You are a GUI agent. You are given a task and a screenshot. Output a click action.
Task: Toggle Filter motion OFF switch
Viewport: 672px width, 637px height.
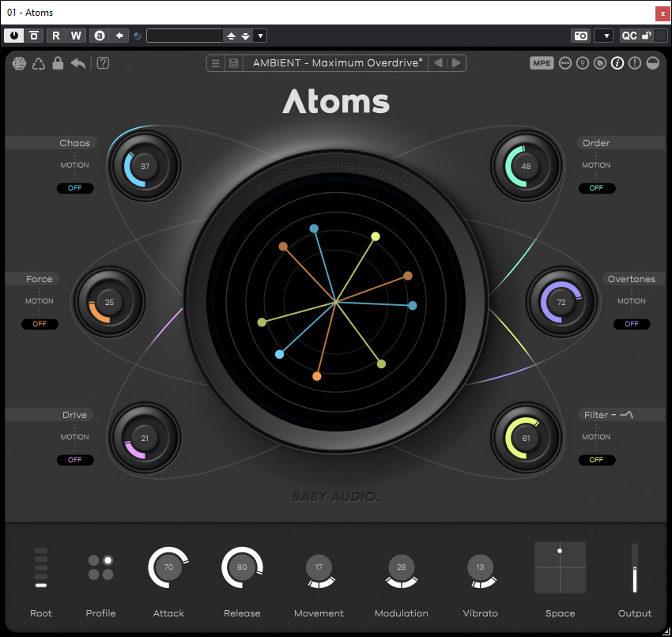[596, 460]
